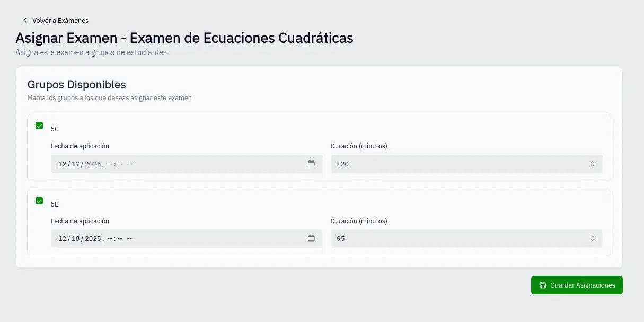Go back via Volver a Exámenes link
Image resolution: width=644 pixels, height=322 pixels.
[60, 21]
